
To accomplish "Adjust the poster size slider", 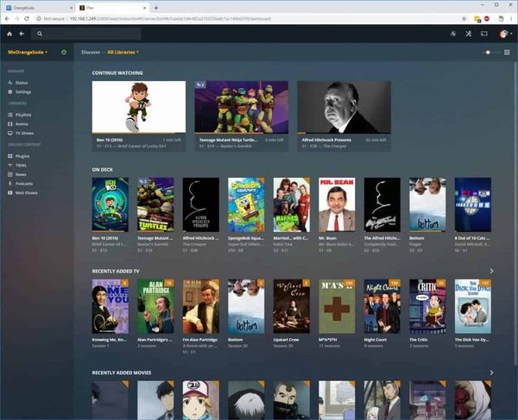I will coord(489,53).
